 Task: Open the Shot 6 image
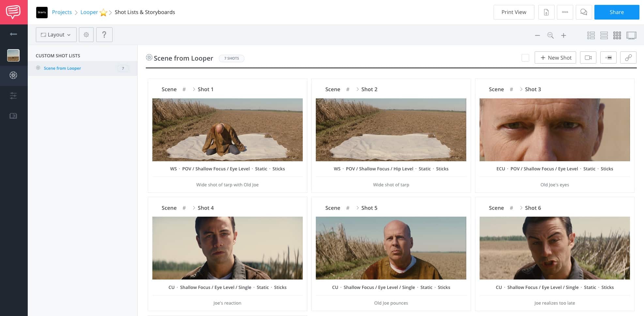555,248
